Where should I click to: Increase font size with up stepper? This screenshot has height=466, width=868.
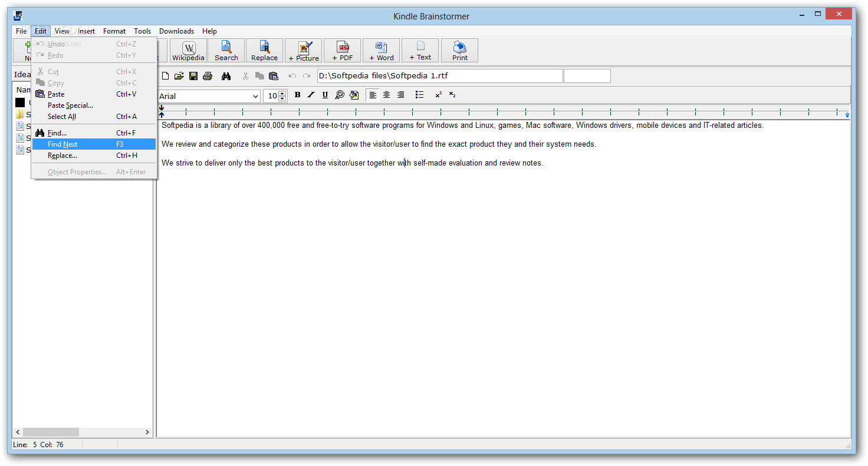(282, 93)
